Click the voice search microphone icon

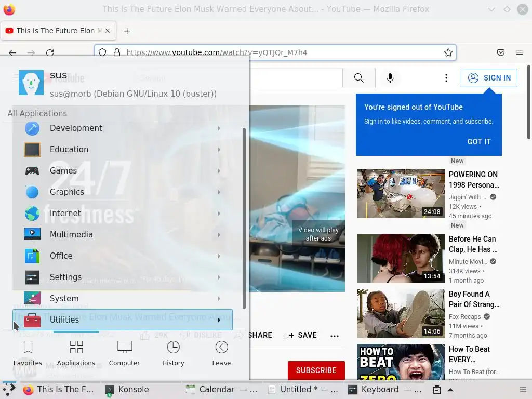click(390, 78)
